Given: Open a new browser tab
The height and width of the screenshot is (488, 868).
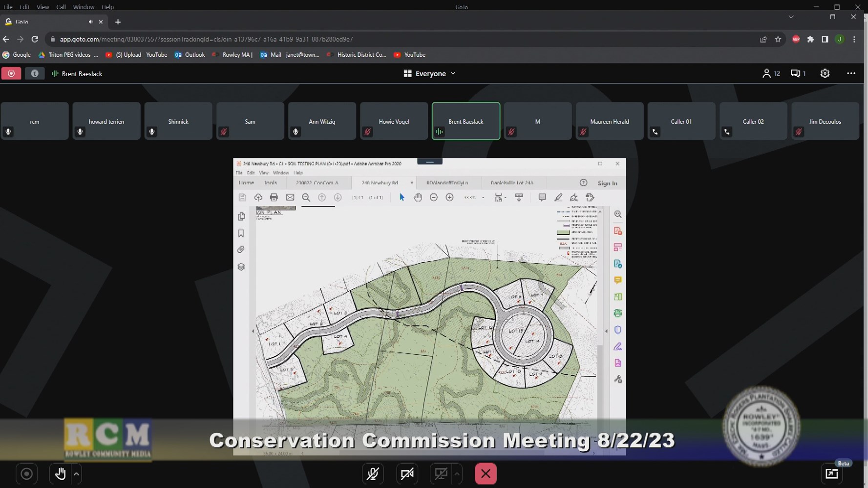Looking at the screenshot, I should pyautogui.click(x=118, y=21).
